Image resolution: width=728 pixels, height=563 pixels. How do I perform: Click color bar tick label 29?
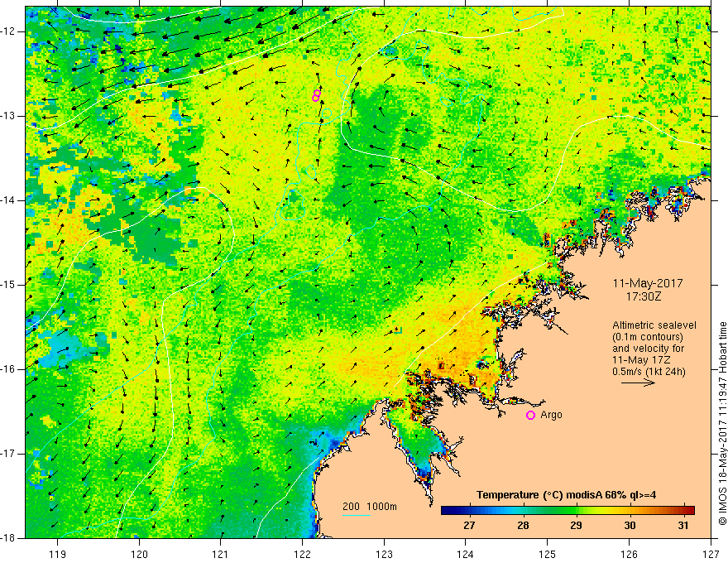tap(576, 526)
